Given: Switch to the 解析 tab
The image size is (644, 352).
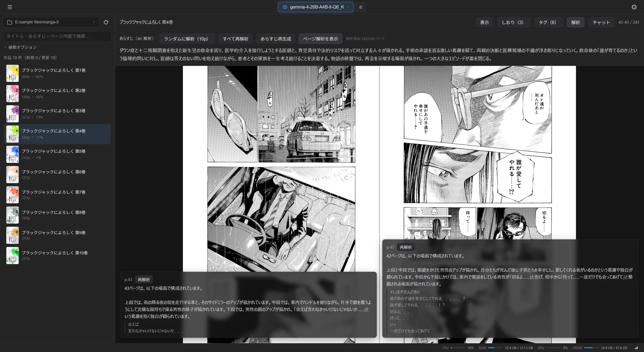Looking at the screenshot, I should tap(576, 22).
